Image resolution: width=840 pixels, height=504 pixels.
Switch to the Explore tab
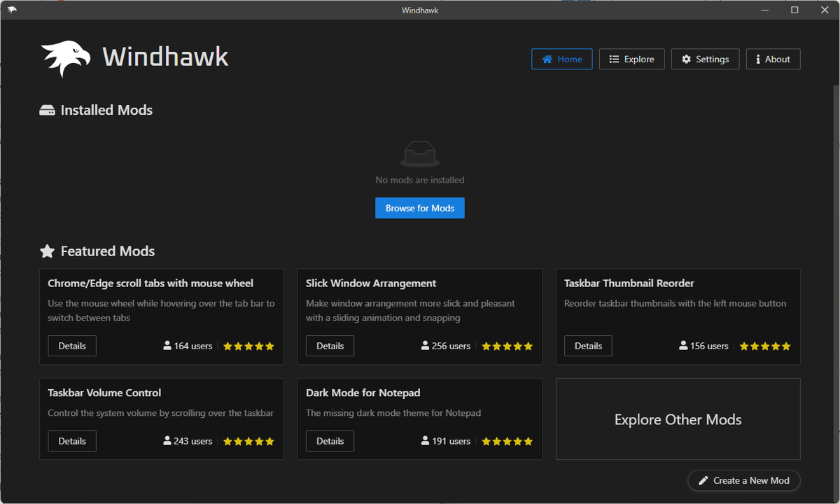pos(632,59)
